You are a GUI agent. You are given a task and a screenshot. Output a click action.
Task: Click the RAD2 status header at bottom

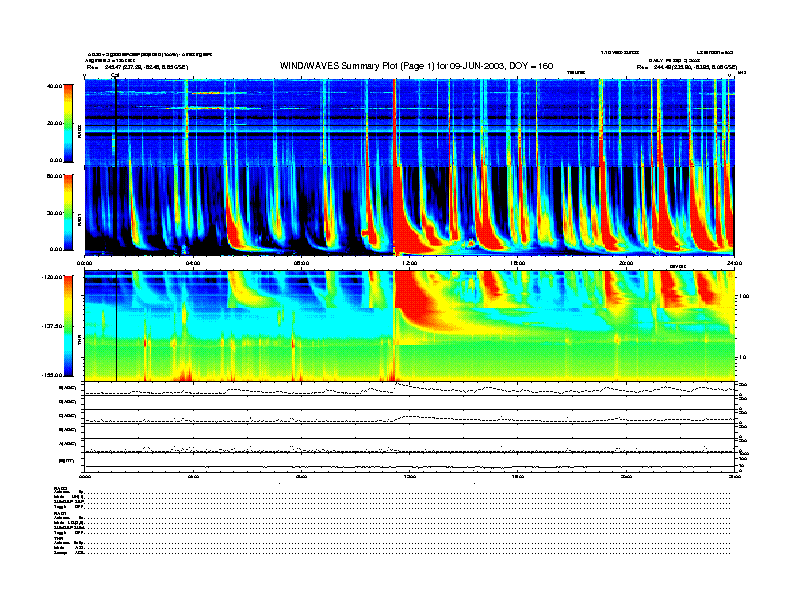click(60, 487)
